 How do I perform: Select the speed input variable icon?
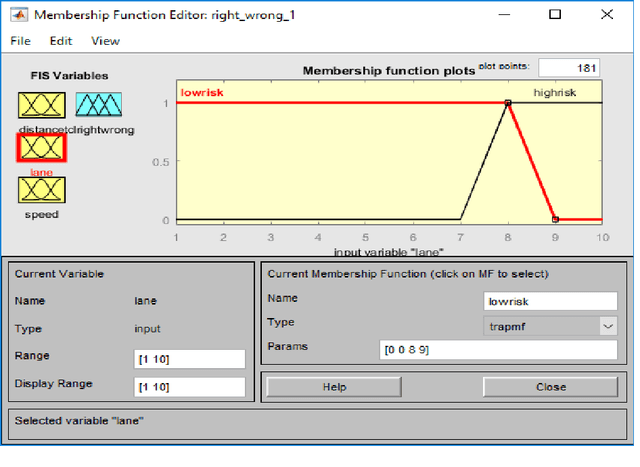(x=42, y=190)
